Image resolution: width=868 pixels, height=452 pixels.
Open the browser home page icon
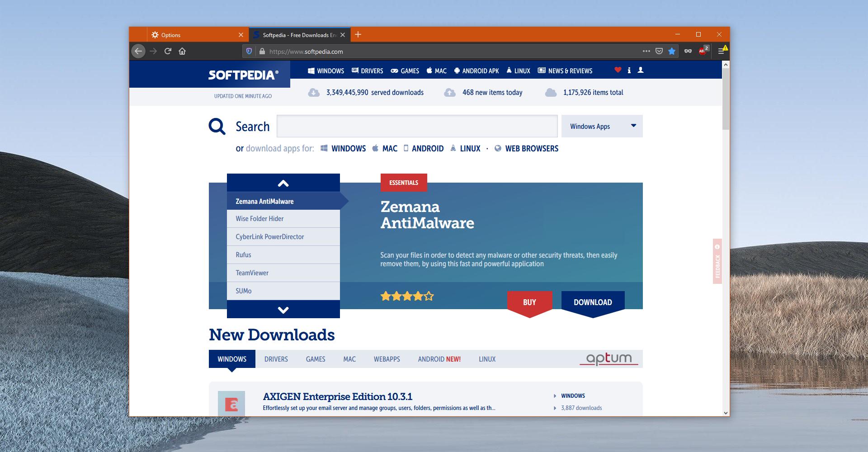[182, 51]
